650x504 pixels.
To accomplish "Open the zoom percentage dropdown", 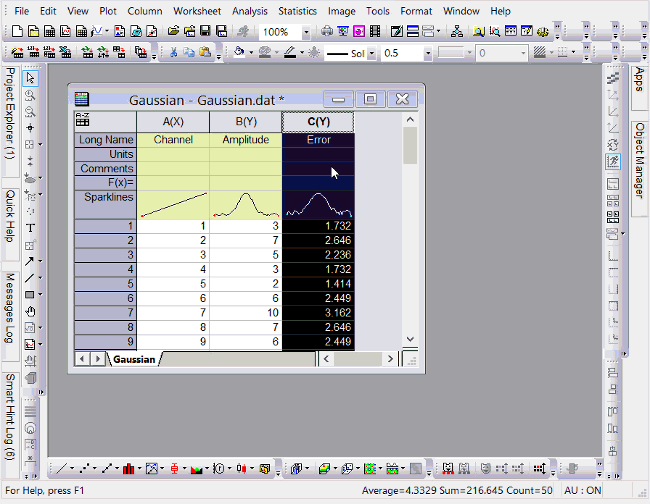I will coord(306,32).
